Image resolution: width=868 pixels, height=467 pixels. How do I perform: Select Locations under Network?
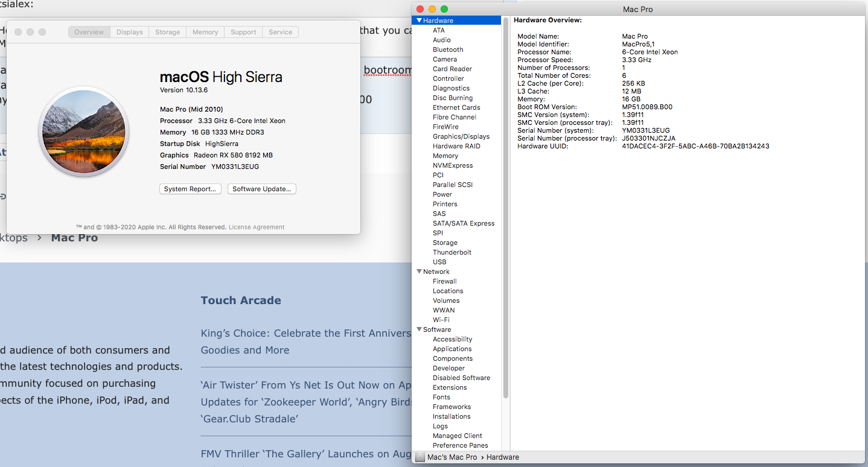[x=448, y=291]
